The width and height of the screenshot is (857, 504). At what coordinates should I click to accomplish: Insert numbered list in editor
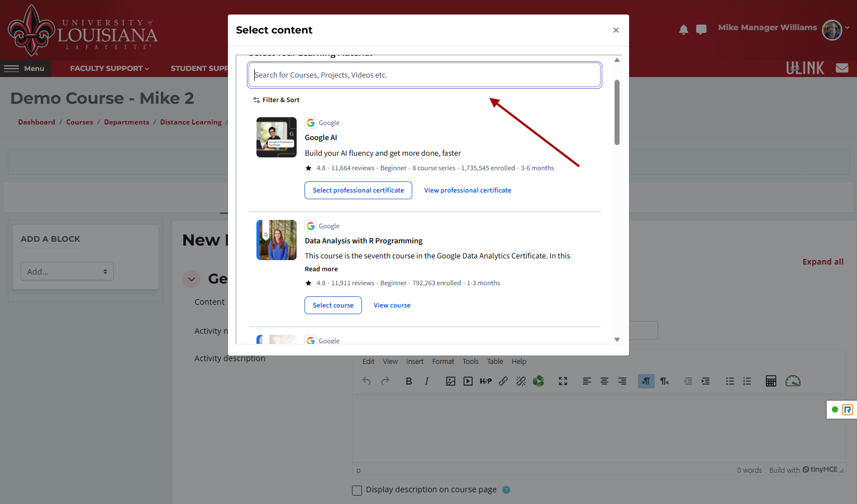point(748,381)
